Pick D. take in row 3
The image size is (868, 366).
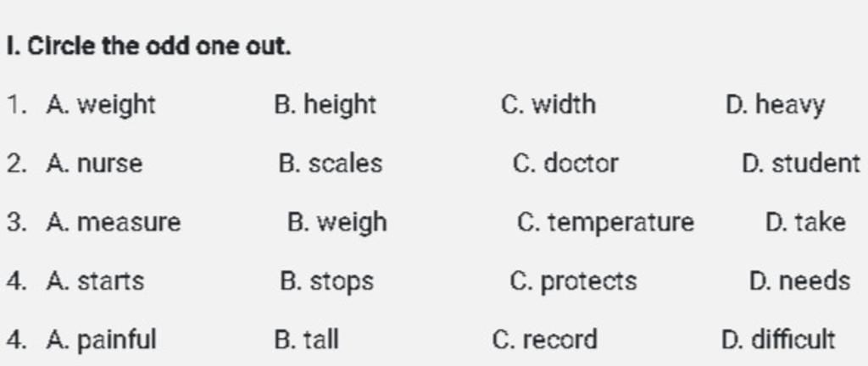[805, 223]
